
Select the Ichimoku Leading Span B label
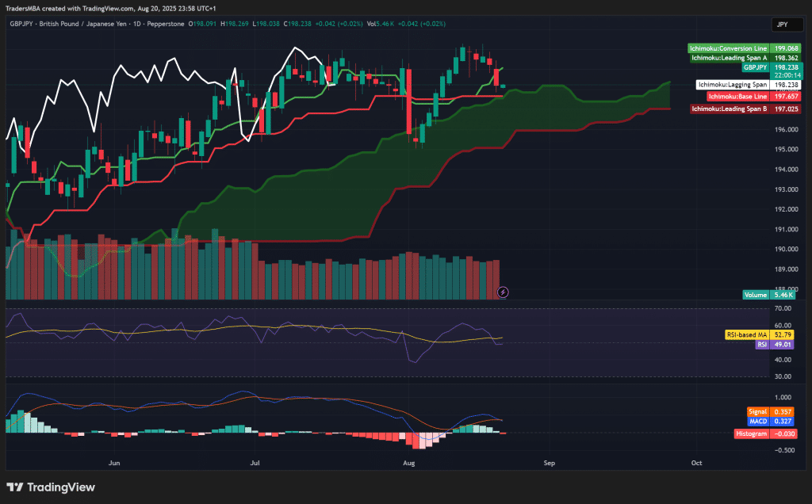730,109
